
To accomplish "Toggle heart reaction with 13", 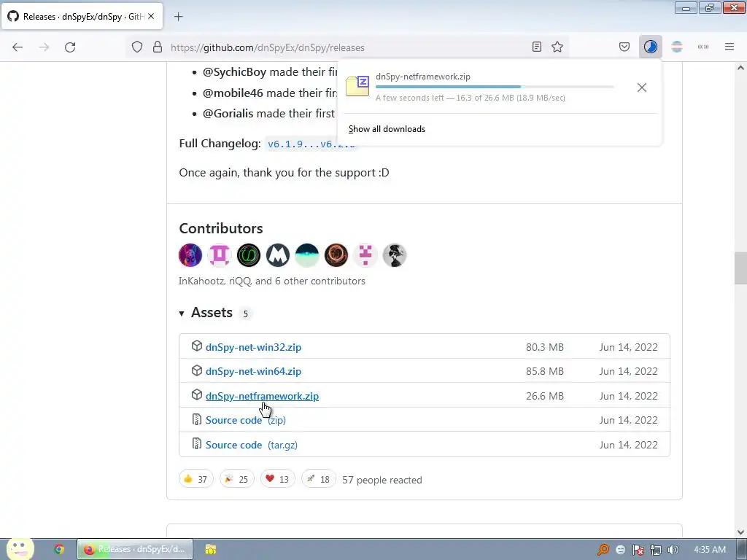I will coord(278,479).
